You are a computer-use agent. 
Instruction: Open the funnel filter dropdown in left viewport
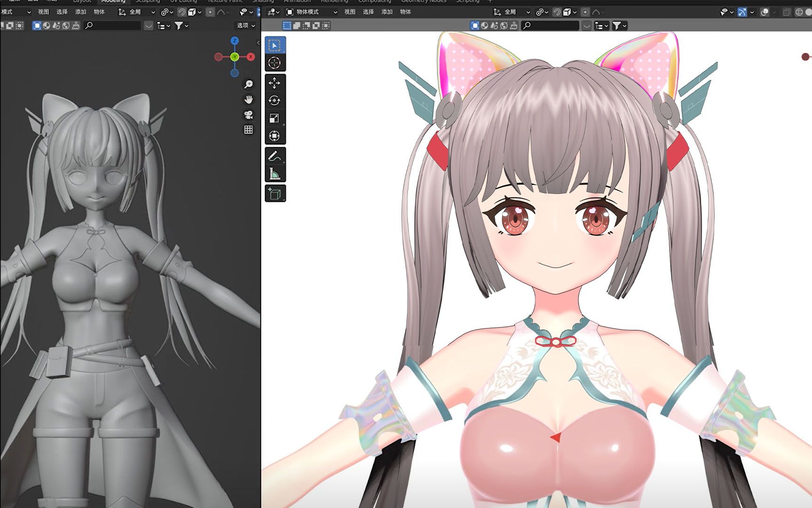pos(181,25)
